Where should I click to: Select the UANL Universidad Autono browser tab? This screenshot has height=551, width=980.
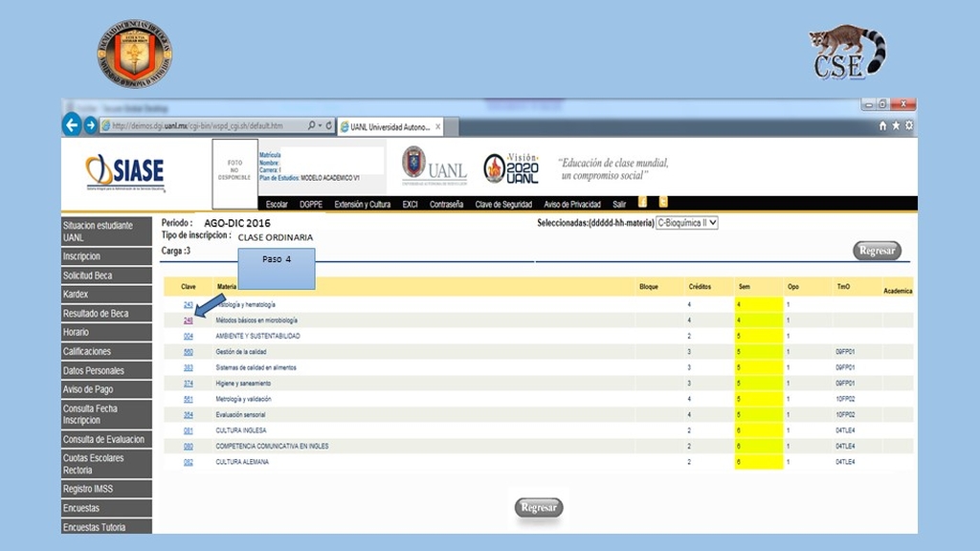(x=390, y=127)
